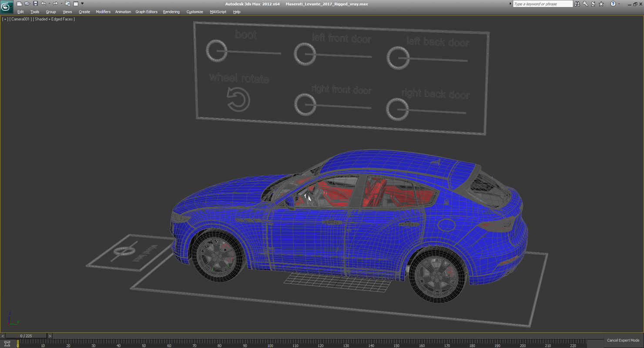
Task: Click the 0 / 225 time slider bar
Action: point(26,336)
